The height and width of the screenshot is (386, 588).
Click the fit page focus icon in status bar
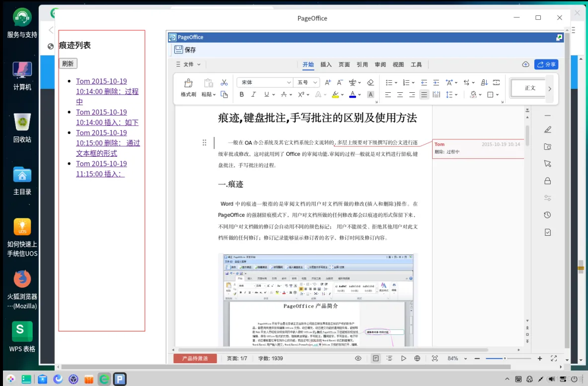pyautogui.click(x=435, y=358)
